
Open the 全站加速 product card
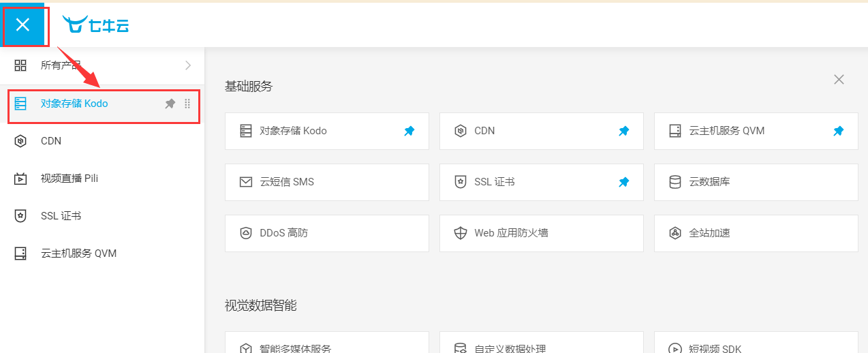click(x=756, y=233)
